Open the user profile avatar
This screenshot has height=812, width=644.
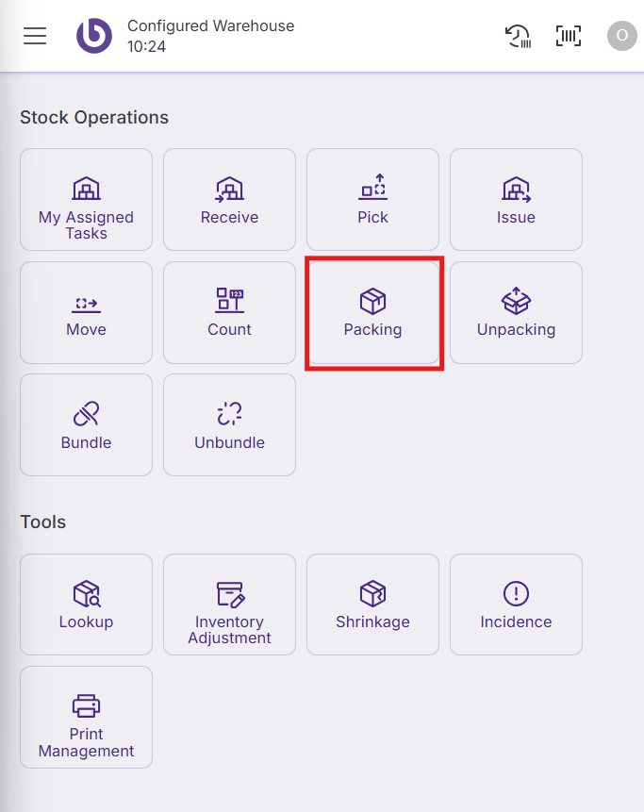point(621,36)
